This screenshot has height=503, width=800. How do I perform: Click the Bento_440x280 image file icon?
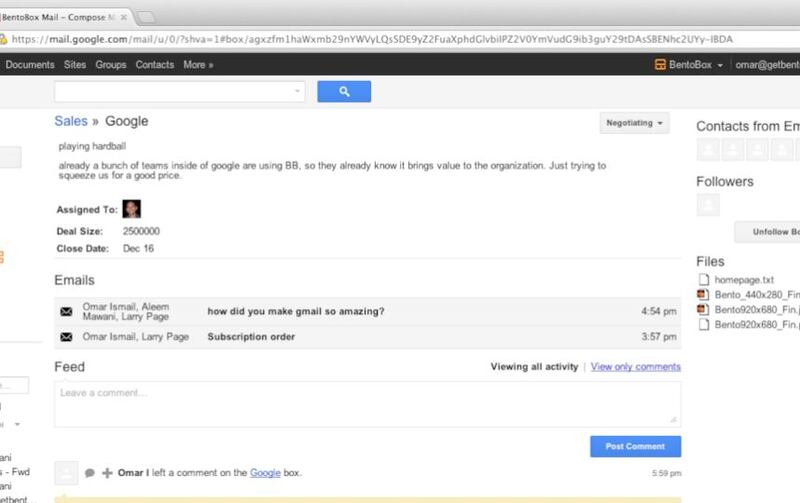tap(704, 294)
